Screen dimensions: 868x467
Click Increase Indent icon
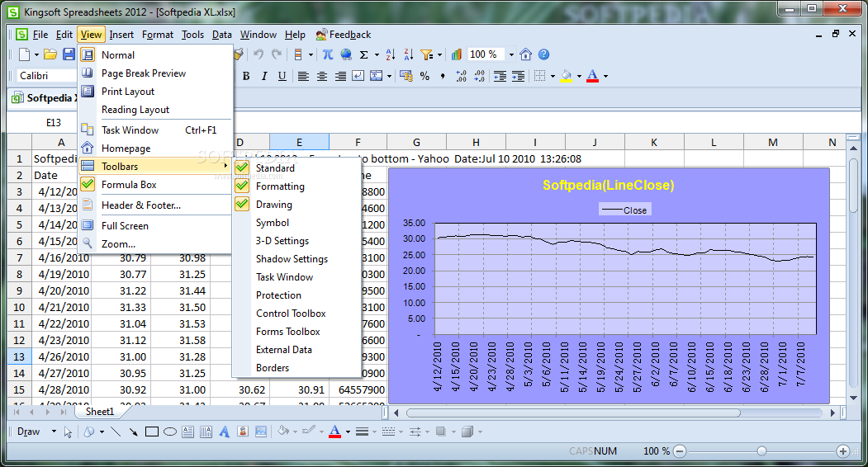[x=518, y=77]
